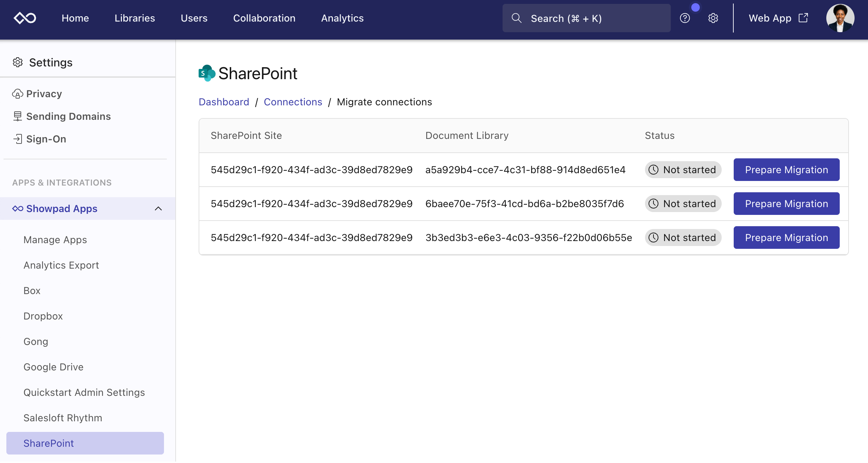Open the user profile avatar

840,18
